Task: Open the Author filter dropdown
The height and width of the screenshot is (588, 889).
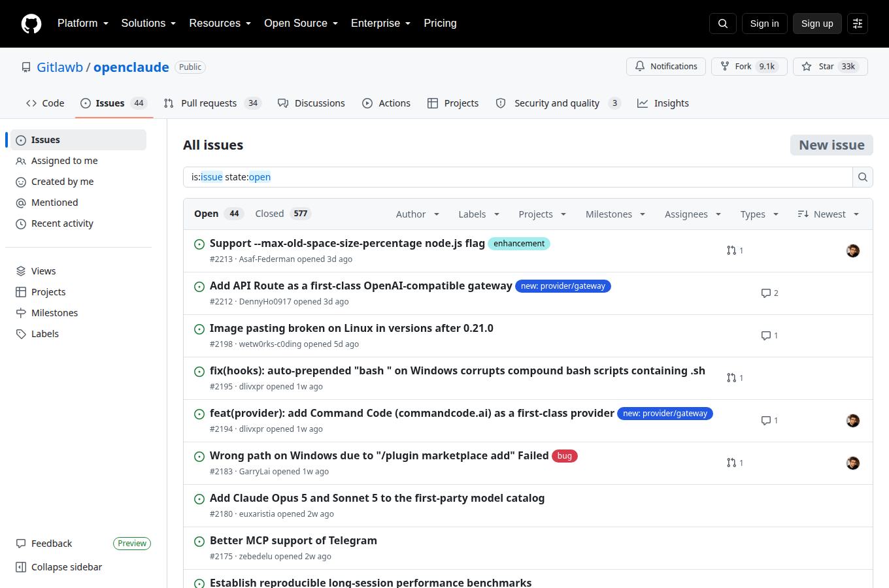Action: [418, 214]
